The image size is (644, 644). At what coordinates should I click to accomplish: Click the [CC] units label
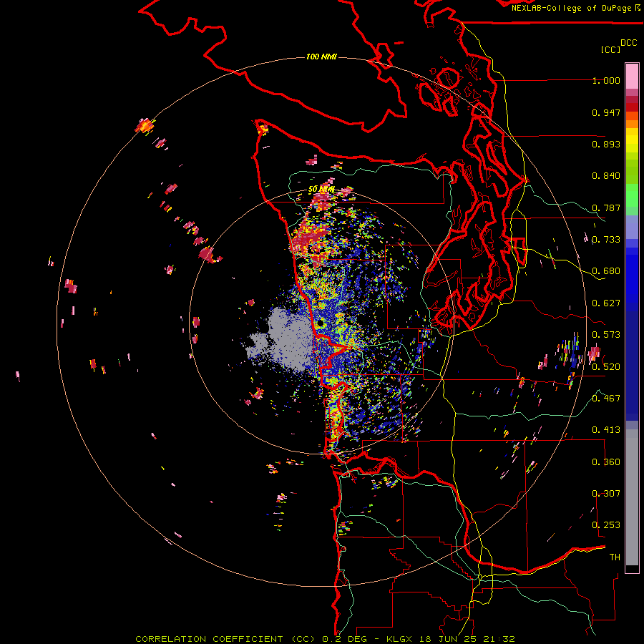[611, 49]
